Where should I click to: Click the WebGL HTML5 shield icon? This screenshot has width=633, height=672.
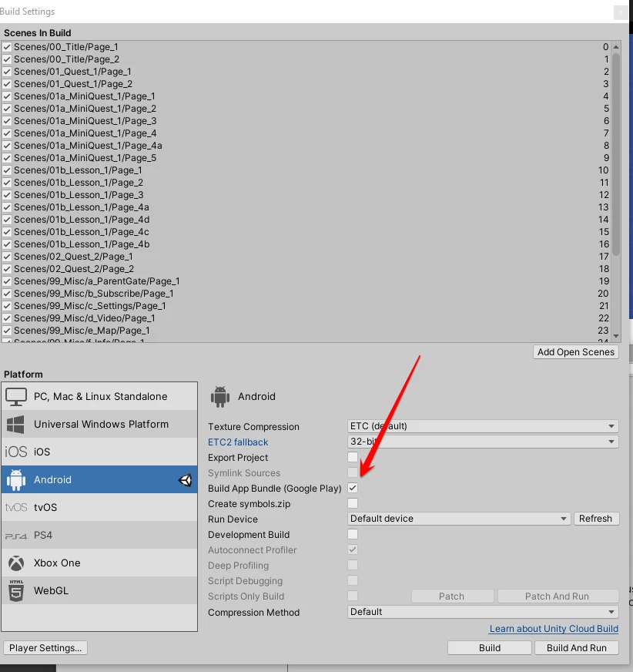(16, 590)
